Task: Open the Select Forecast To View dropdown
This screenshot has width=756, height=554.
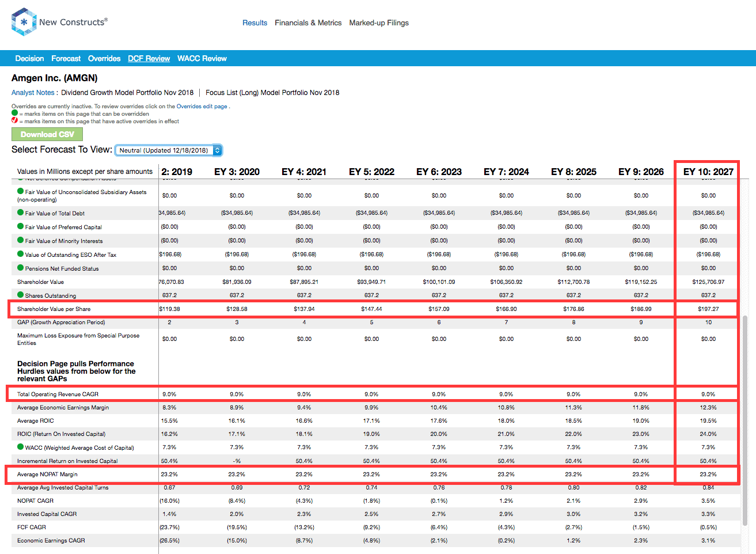Action: 169,150
